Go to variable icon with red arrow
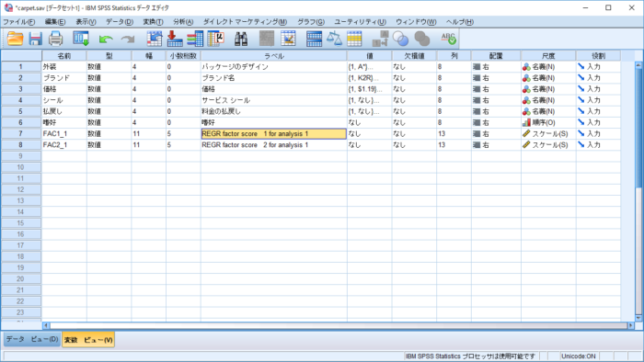 pyautogui.click(x=175, y=39)
